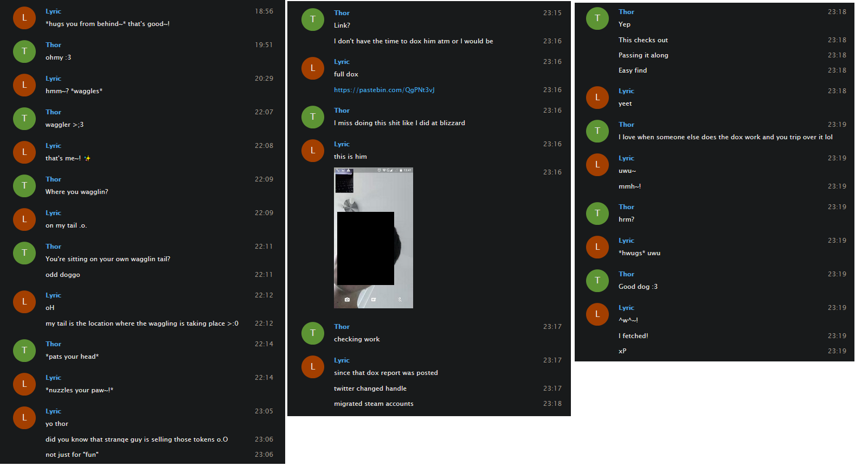Viewport: 868px width, 466px height.
Task: Click Thor's avatar beside 'checking work'
Action: click(x=313, y=333)
